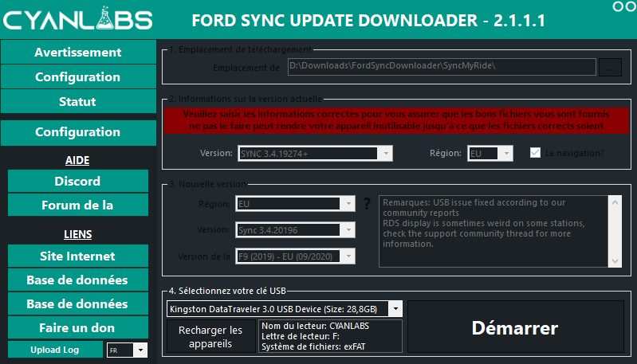Open the Statut tab
This screenshot has height=364, width=637.
point(78,101)
